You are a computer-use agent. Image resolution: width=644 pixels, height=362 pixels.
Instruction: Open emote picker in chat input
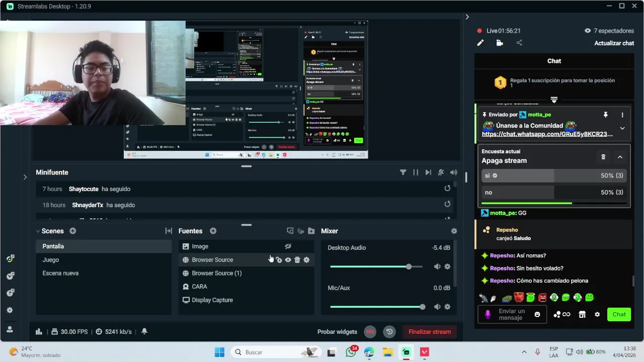537,315
